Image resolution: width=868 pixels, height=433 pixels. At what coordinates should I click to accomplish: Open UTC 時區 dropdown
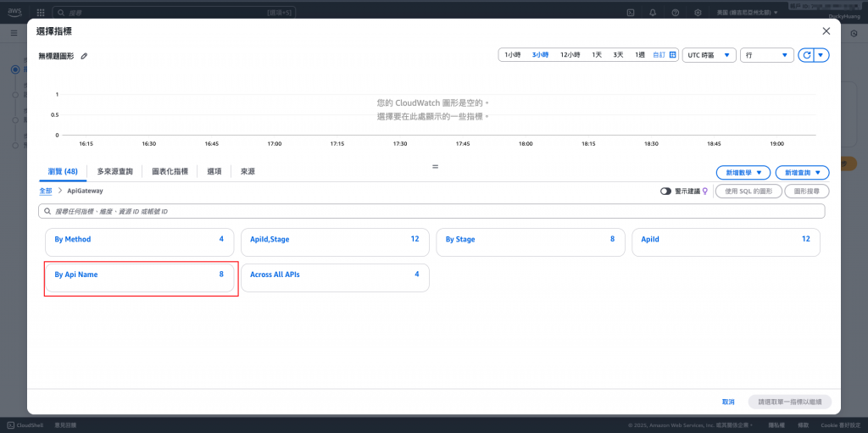tap(709, 55)
